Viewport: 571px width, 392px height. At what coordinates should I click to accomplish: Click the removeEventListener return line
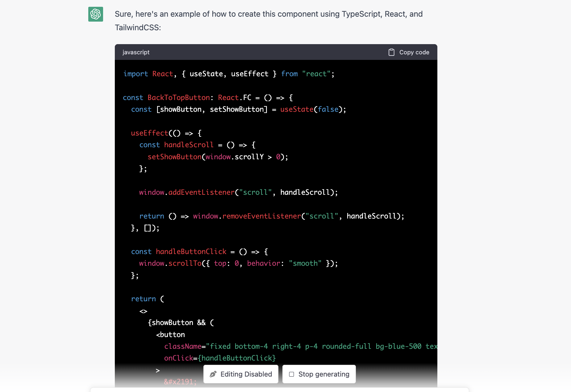pos(272,216)
